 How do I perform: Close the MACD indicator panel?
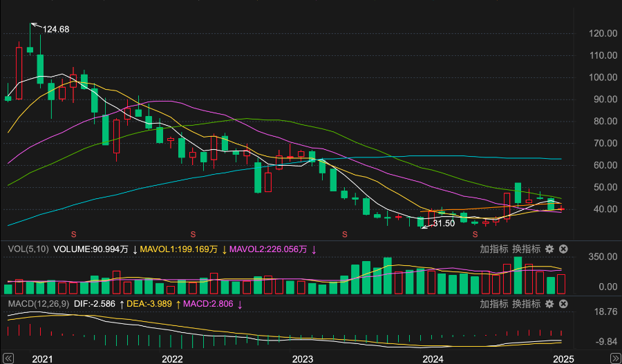563,303
